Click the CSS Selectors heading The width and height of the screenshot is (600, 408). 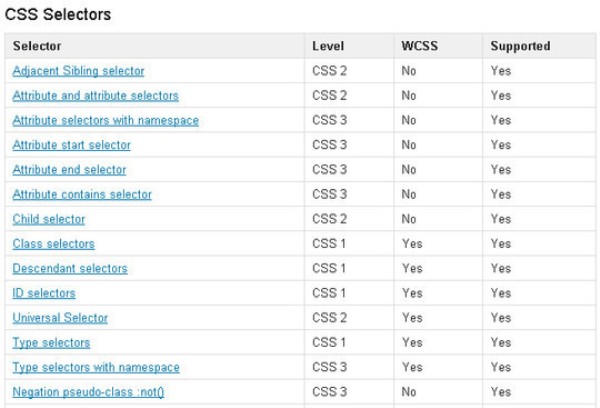pos(58,15)
